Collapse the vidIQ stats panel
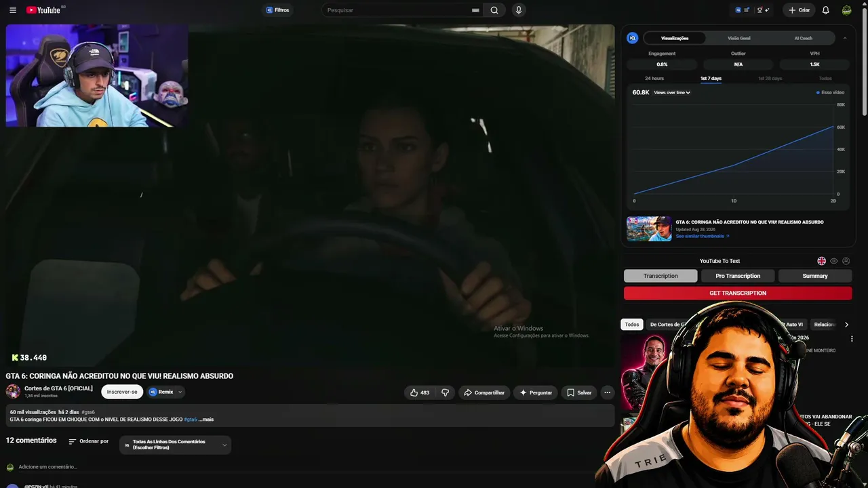 [x=845, y=38]
